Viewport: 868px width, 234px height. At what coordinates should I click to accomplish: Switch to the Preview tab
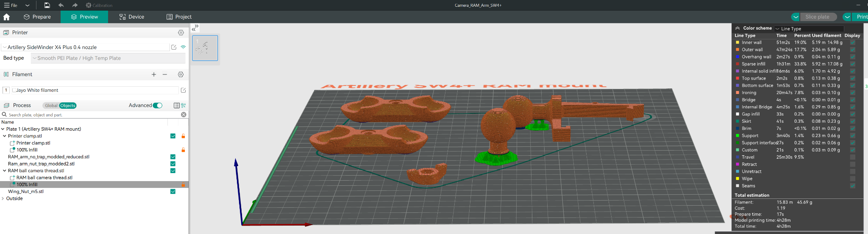(84, 17)
